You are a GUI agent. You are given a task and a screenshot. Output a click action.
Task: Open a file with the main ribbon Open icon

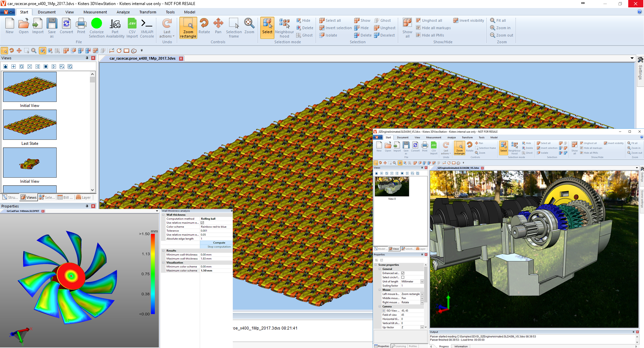pyautogui.click(x=23, y=26)
